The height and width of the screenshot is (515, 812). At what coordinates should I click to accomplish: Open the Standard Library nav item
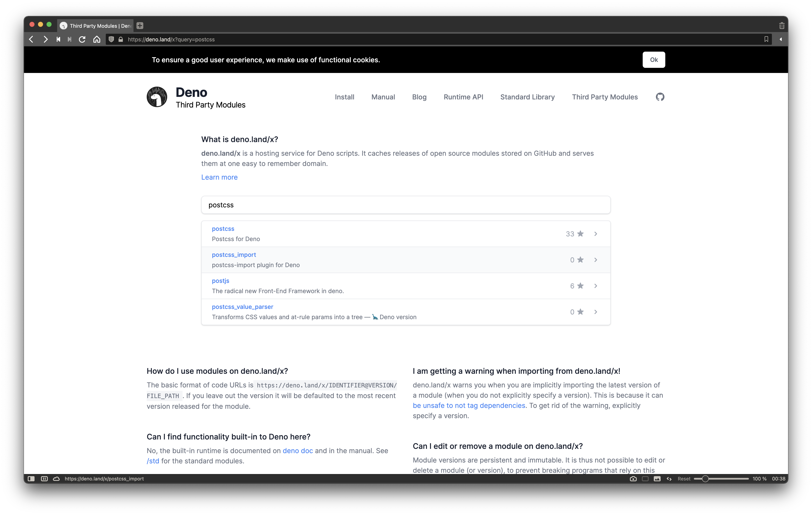[527, 97]
